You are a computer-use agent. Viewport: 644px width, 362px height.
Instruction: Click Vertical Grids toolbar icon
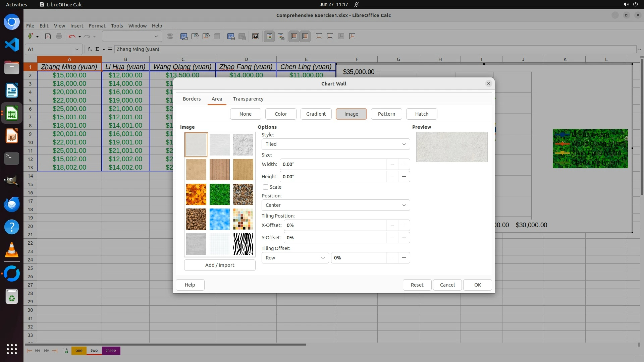point(305,36)
